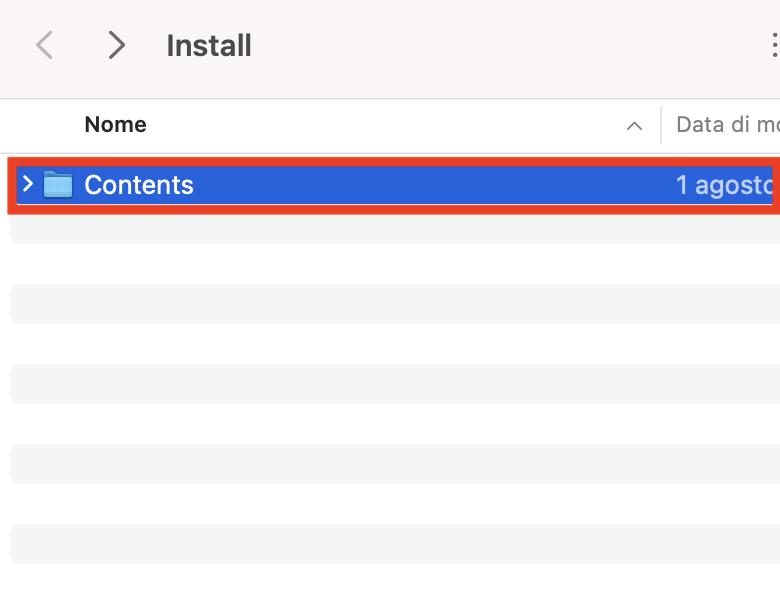The image size is (780, 592).
Task: Click the dotted toolbar icon at right edge
Action: [774, 45]
